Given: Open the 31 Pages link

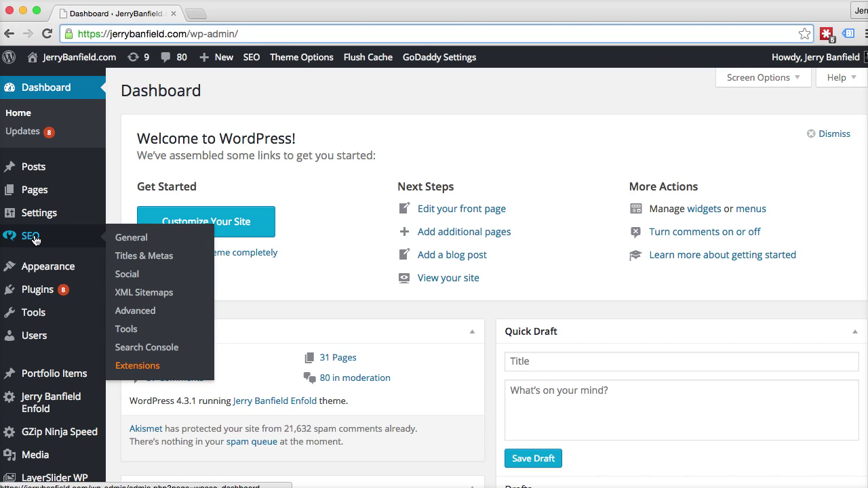Looking at the screenshot, I should (338, 357).
